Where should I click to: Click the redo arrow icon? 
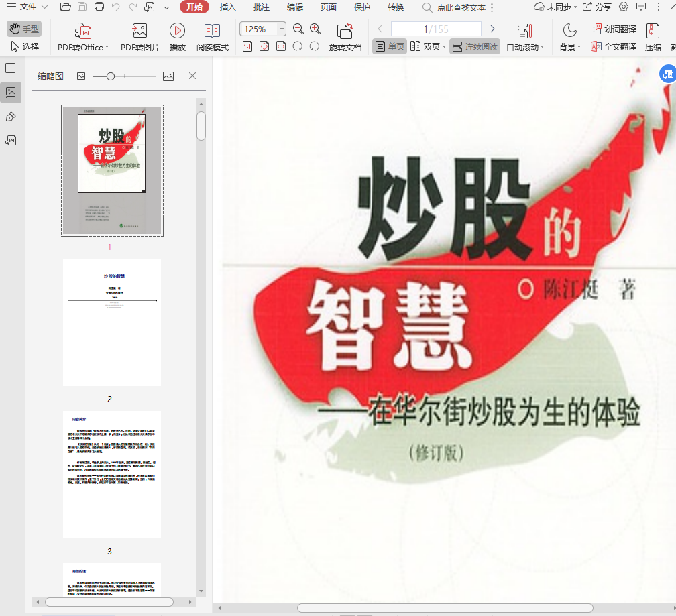[x=133, y=7]
